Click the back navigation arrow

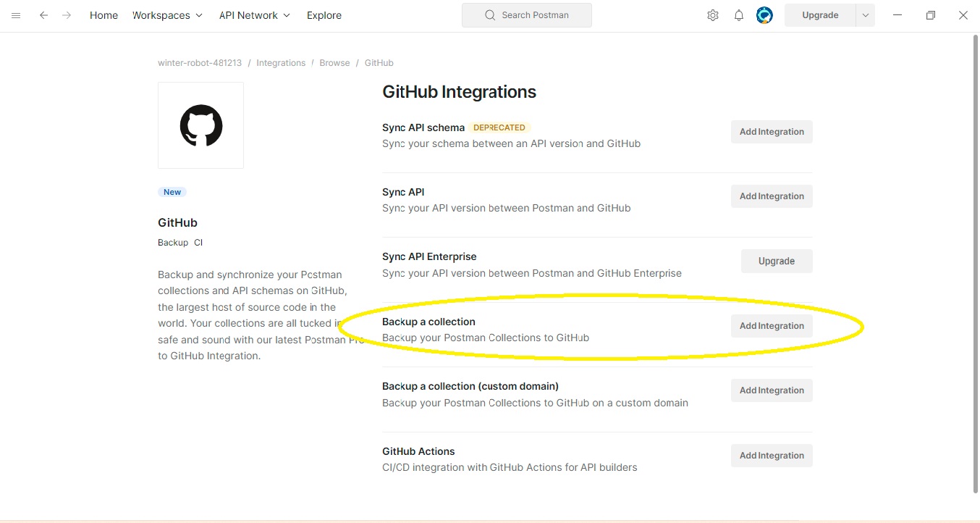[44, 15]
